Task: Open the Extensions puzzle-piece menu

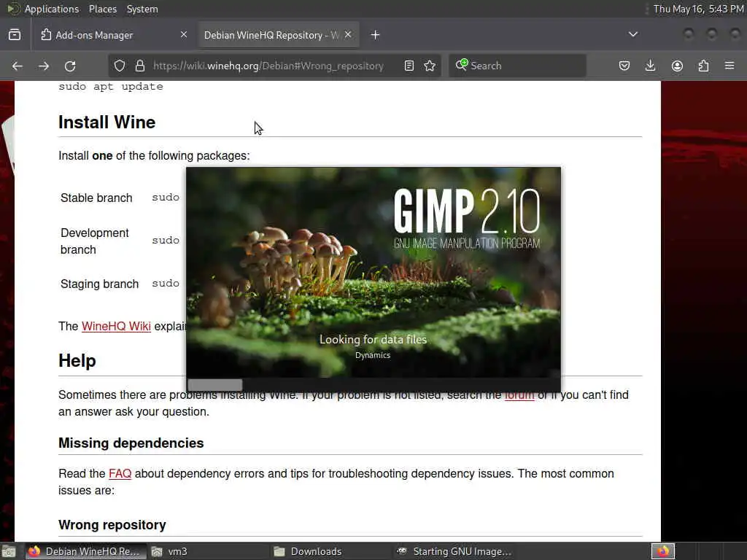Action: [x=704, y=66]
